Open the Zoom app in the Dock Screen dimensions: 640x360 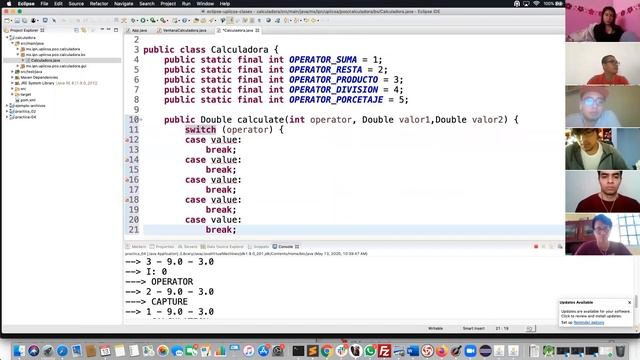(x=470, y=351)
